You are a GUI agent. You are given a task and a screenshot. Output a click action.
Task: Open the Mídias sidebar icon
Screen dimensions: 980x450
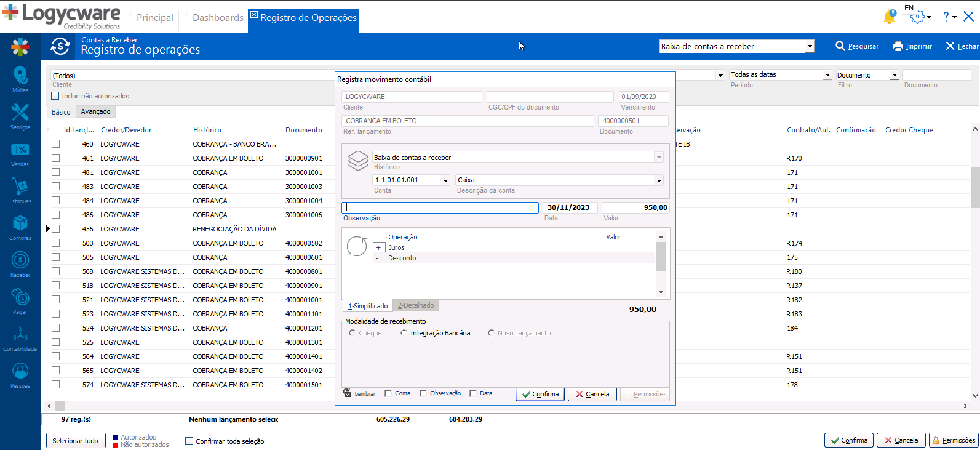20,79
